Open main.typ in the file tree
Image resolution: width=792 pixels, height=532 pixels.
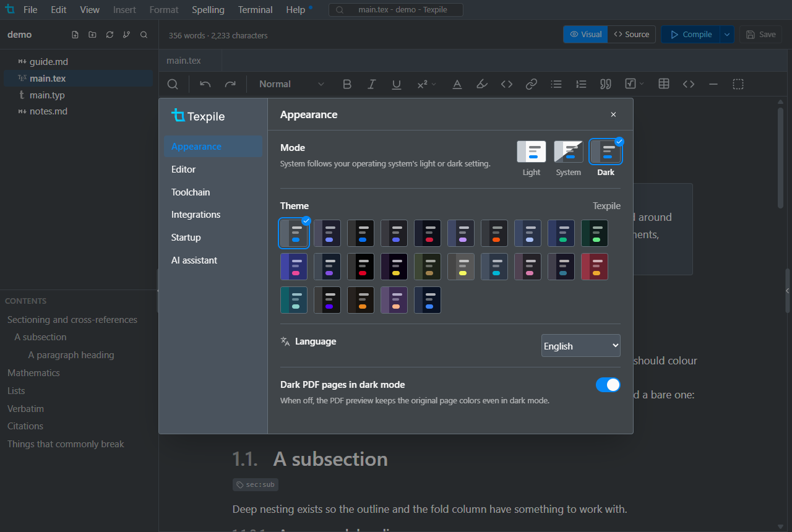click(78, 95)
